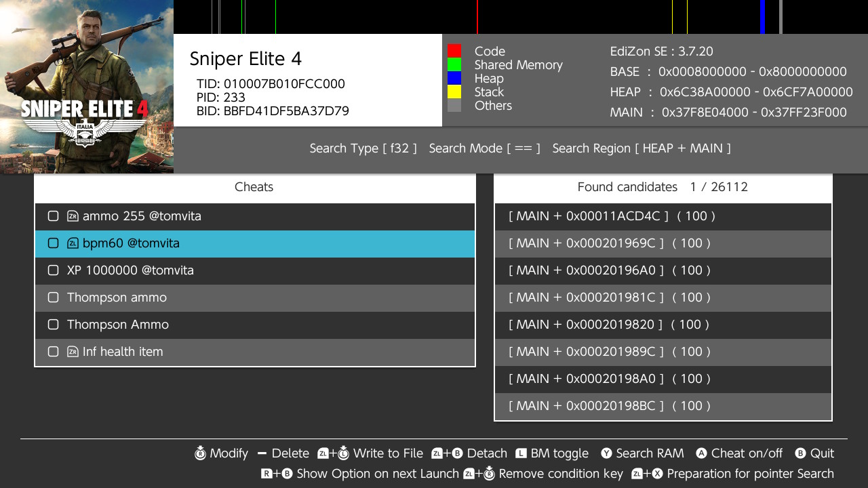The height and width of the screenshot is (488, 868).
Task: Click the ZL key icon on bpm60 cheat
Action: coord(73,243)
